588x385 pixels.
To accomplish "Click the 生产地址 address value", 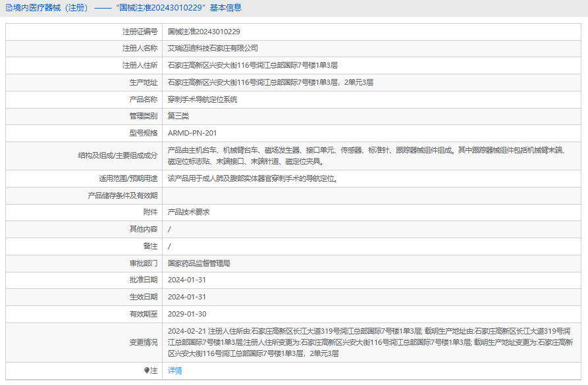I will click(x=270, y=82).
